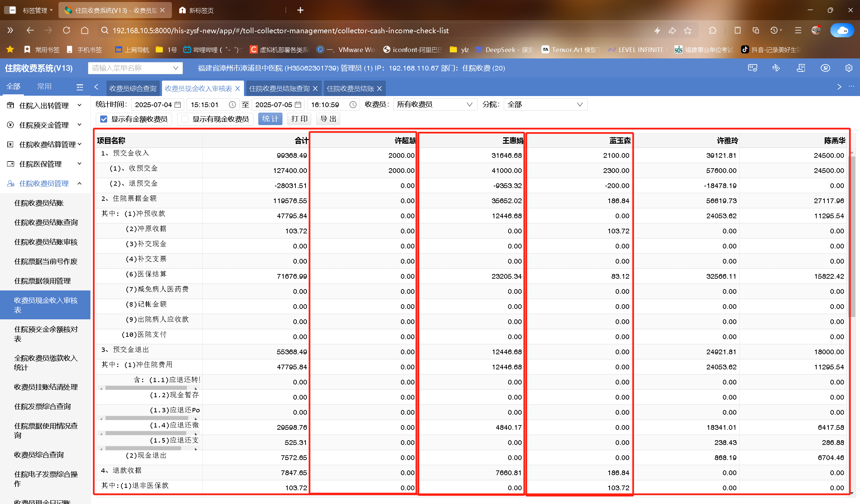The height and width of the screenshot is (504, 860).
Task: Open the start date calendar icon
Action: coord(177,105)
